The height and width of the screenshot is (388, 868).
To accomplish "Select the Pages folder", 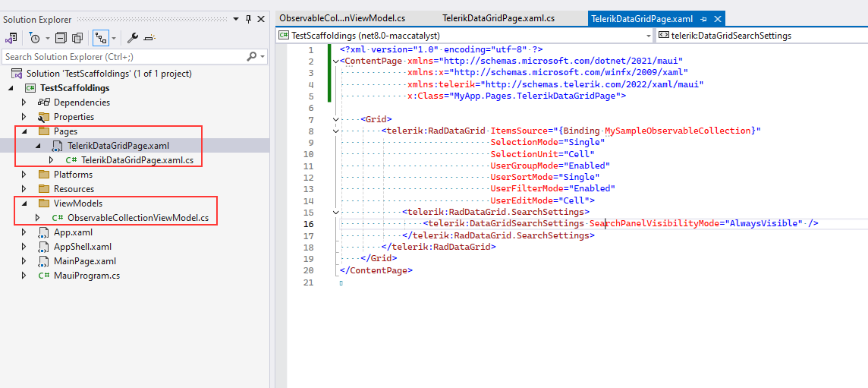I will pyautogui.click(x=65, y=131).
